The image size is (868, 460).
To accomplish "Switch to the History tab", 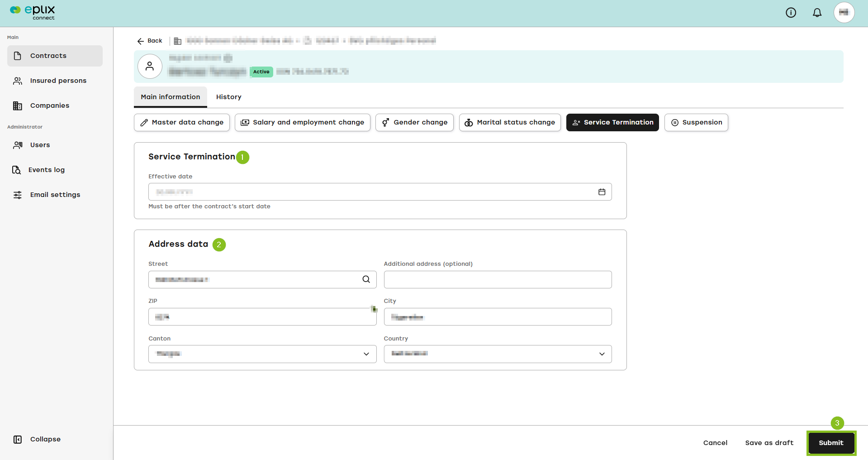I will coord(229,97).
